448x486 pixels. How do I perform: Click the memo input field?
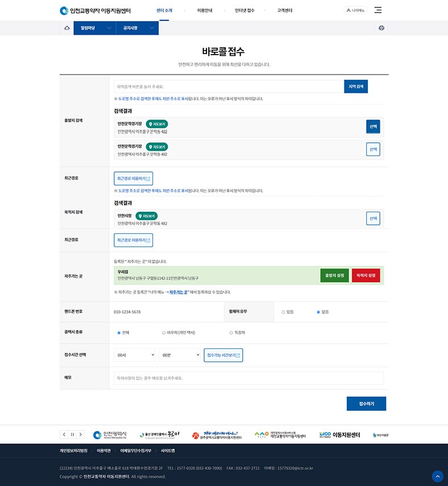248,378
